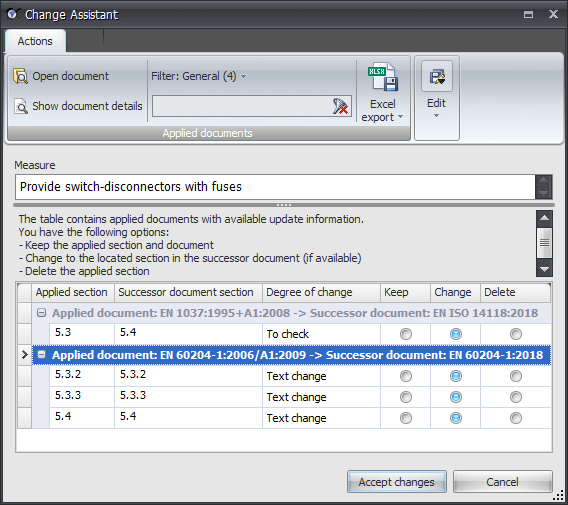Click the Text change cell for 5.3.2
The image size is (568, 505).
pyautogui.click(x=321, y=376)
